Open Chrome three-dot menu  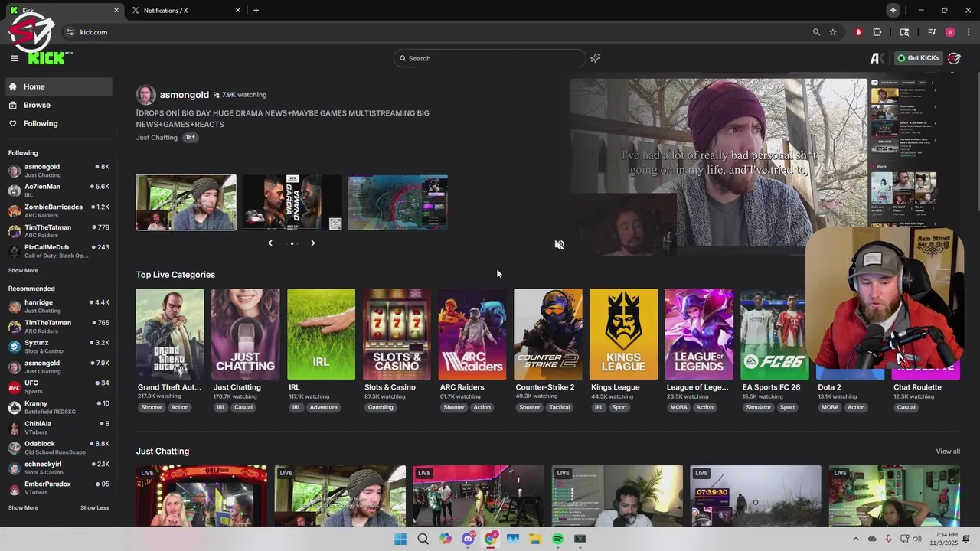point(969,32)
